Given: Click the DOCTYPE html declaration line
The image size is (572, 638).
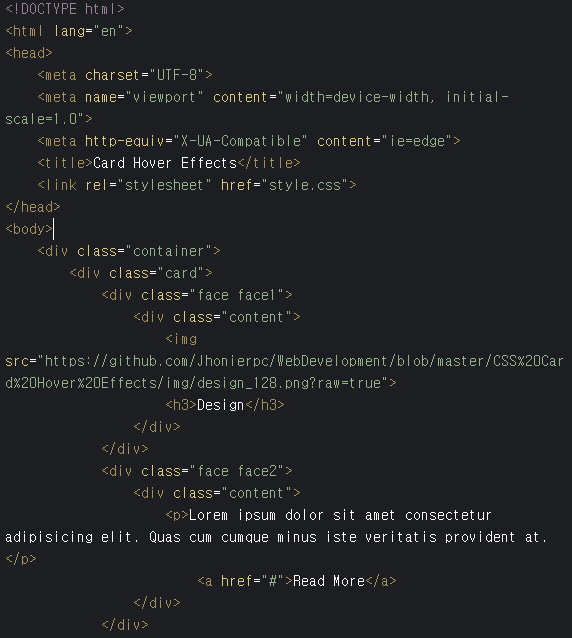Looking at the screenshot, I should coord(65,9).
